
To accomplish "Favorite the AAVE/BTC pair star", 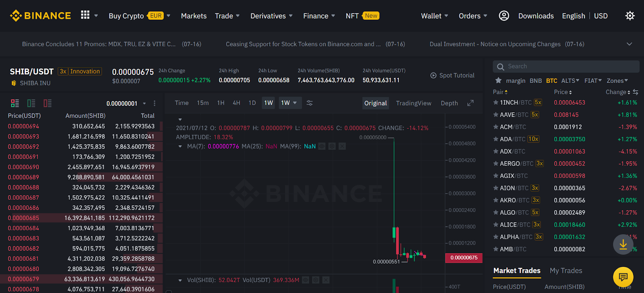I will (496, 115).
